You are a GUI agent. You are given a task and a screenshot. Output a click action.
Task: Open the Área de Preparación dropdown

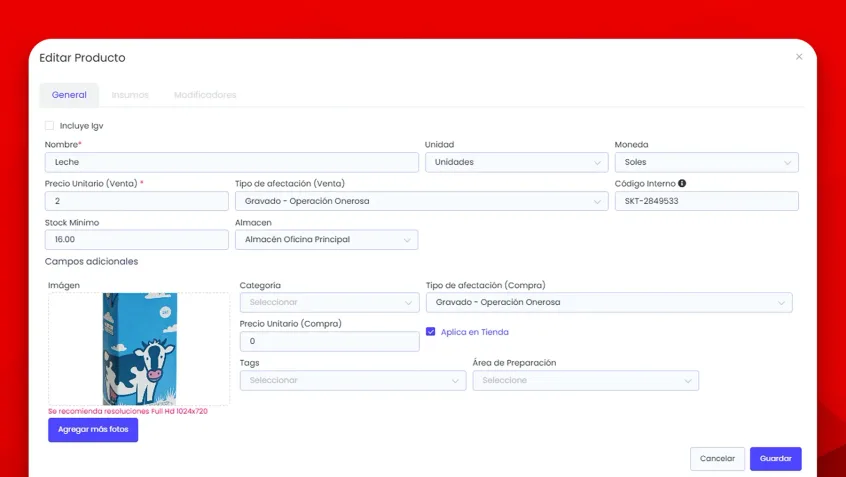[x=585, y=380]
